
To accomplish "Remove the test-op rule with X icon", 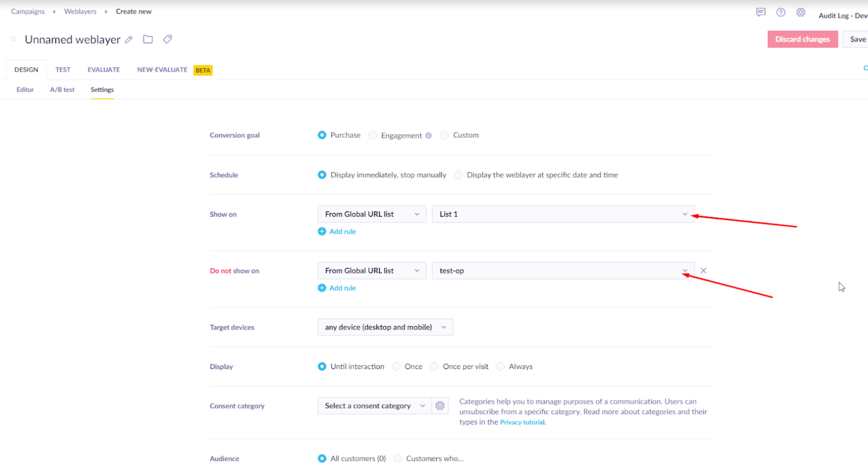I will [703, 270].
